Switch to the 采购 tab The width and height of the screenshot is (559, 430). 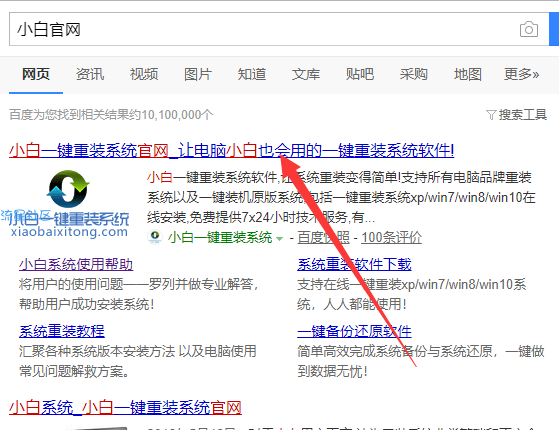pos(414,74)
